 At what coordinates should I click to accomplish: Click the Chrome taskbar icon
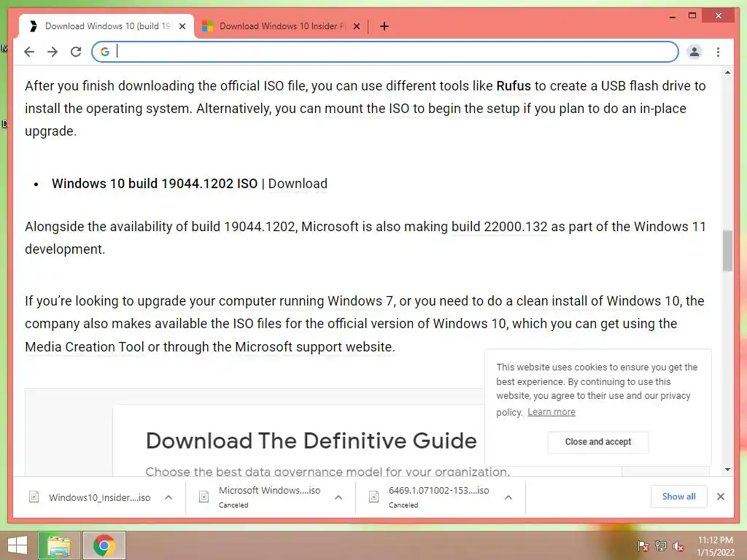pos(104,545)
